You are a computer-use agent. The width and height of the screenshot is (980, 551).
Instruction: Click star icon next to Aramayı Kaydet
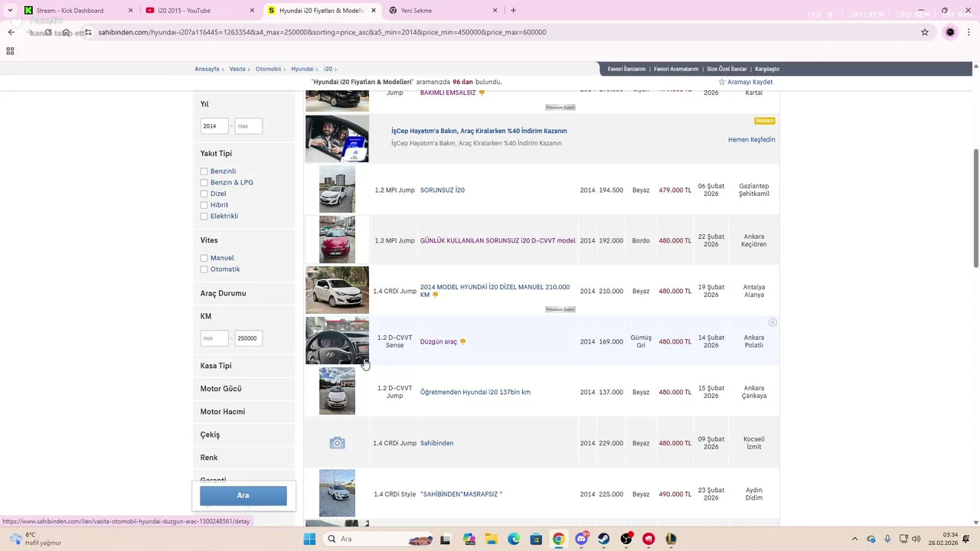pos(721,82)
